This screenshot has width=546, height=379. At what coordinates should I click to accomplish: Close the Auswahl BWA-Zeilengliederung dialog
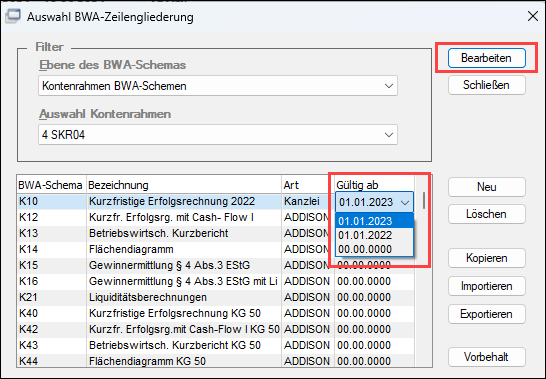point(533,16)
